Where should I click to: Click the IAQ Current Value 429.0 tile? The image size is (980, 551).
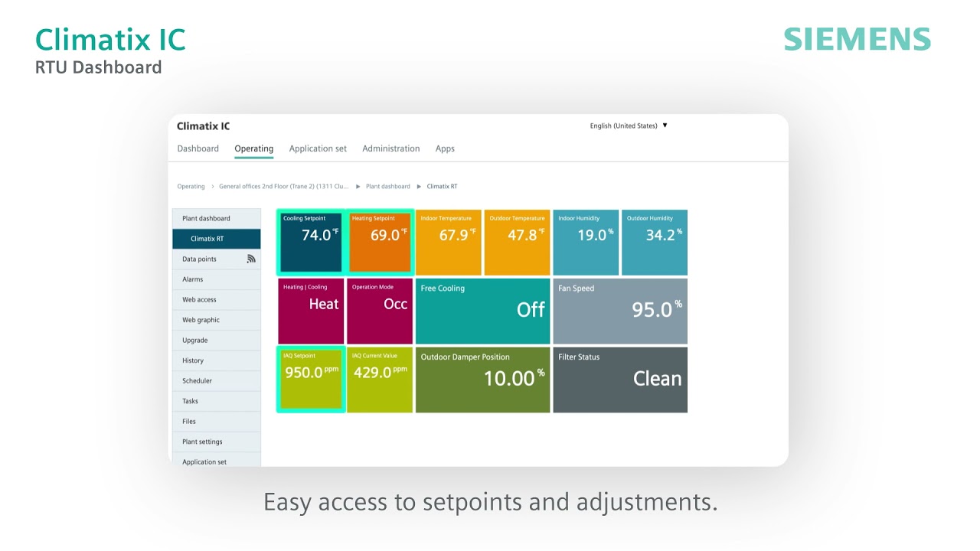[x=380, y=380]
